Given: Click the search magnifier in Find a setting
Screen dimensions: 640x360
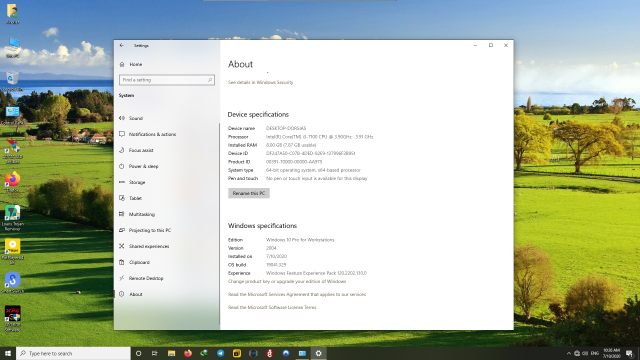Looking at the screenshot, I should 210,80.
